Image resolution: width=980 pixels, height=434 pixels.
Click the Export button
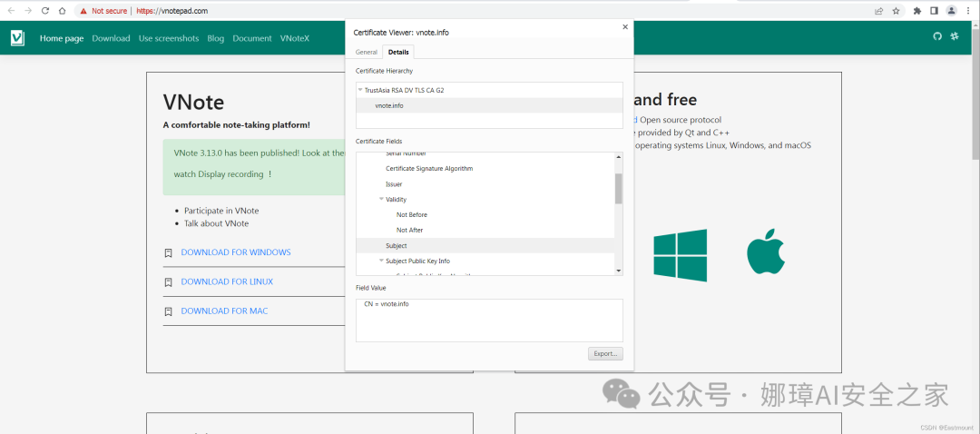[x=605, y=353]
